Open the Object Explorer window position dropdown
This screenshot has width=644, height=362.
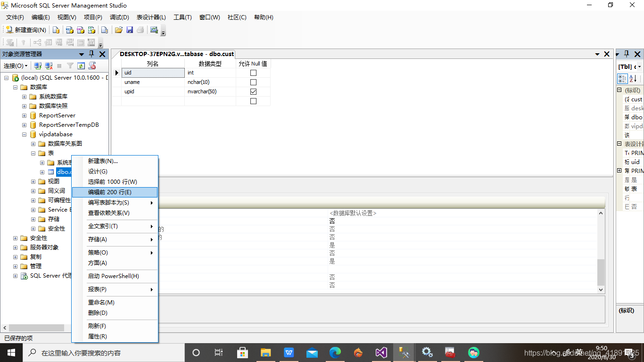coord(82,54)
